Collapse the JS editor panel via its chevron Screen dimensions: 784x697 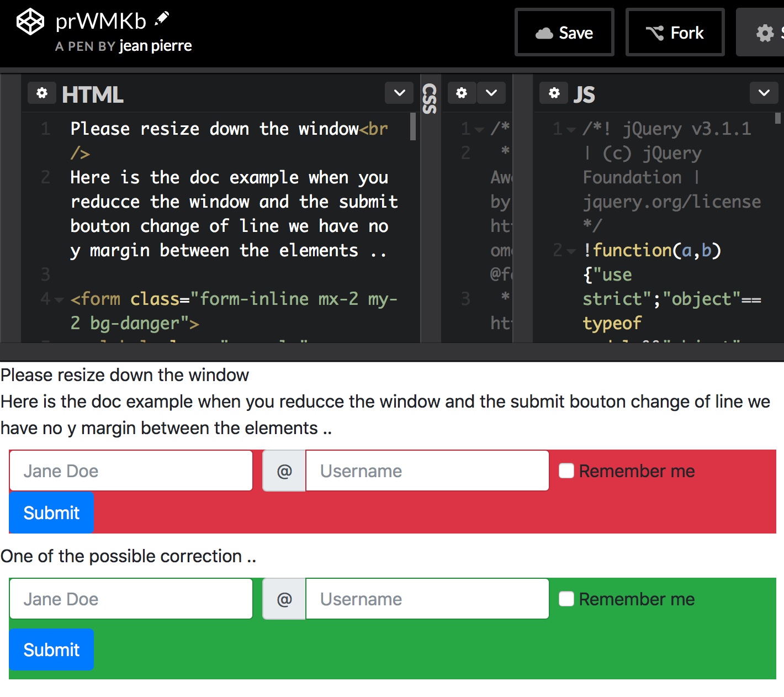pyautogui.click(x=764, y=93)
